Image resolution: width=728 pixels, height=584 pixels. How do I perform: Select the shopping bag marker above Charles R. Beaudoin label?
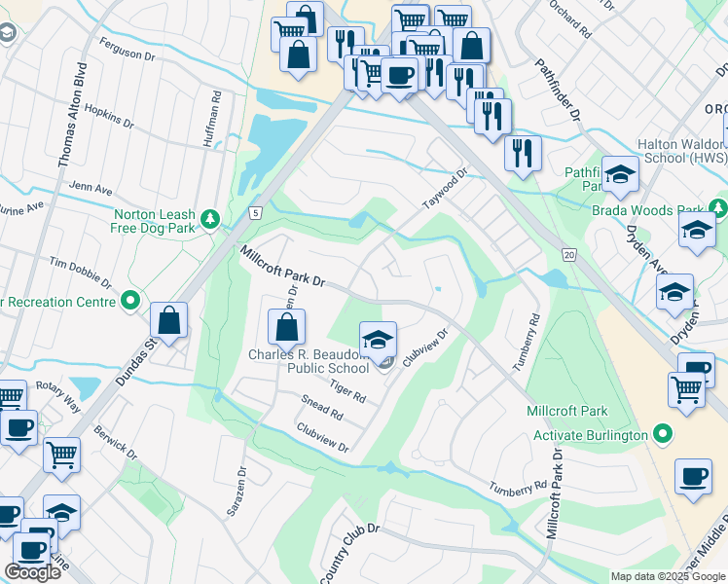pos(286,328)
